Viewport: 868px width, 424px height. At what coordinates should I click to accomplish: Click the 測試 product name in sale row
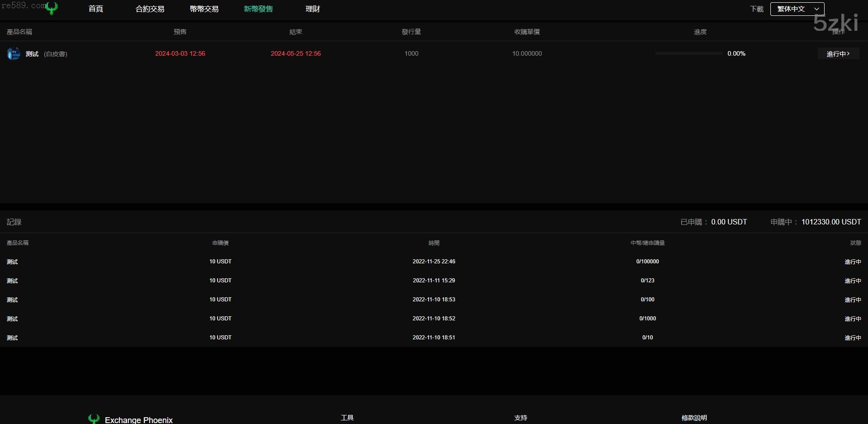click(32, 54)
